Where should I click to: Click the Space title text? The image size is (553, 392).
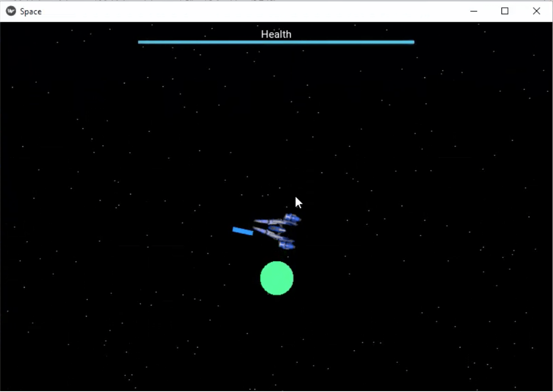coord(30,12)
